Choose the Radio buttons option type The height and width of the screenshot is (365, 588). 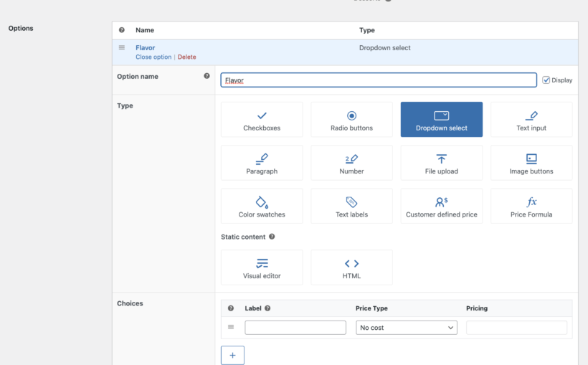(x=351, y=120)
